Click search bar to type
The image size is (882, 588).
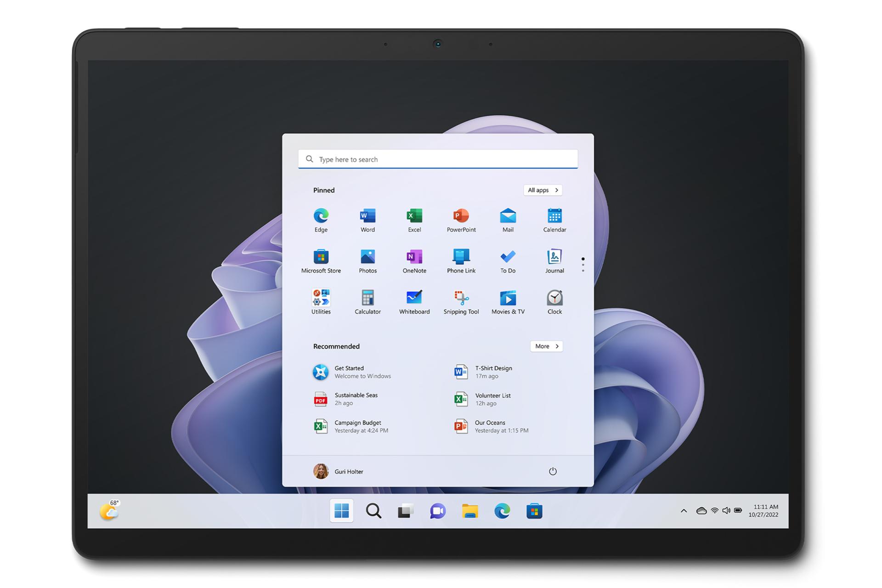pos(439,159)
